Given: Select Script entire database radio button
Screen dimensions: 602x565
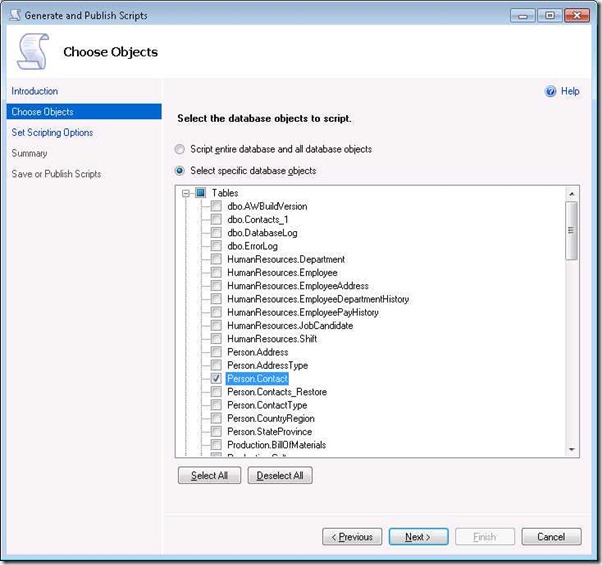Looking at the screenshot, I should 179,149.
